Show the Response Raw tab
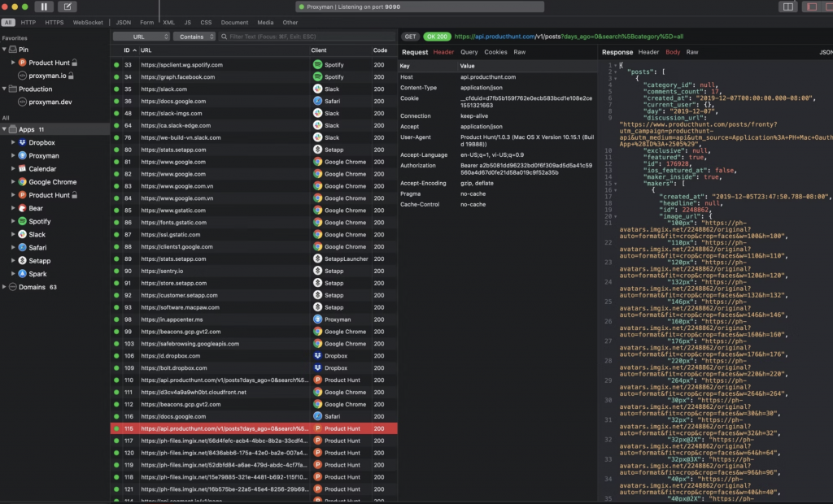Image resolution: width=833 pixels, height=504 pixels. [692, 52]
